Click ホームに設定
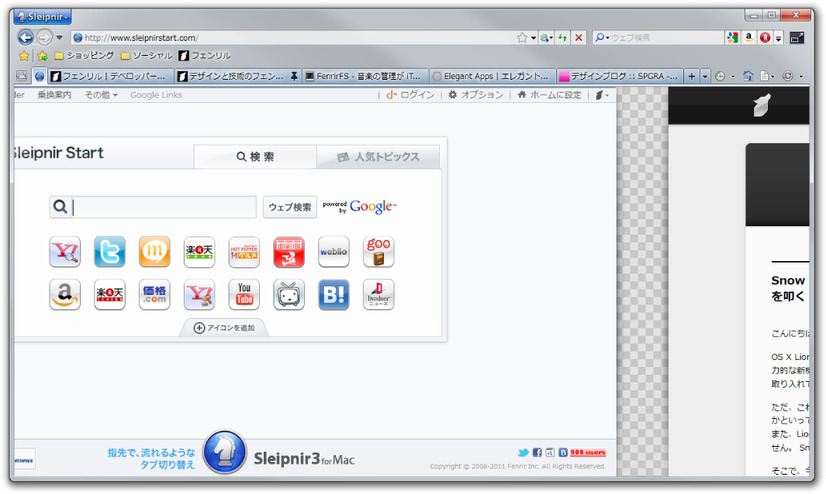Image resolution: width=826 pixels, height=494 pixels. tap(549, 95)
